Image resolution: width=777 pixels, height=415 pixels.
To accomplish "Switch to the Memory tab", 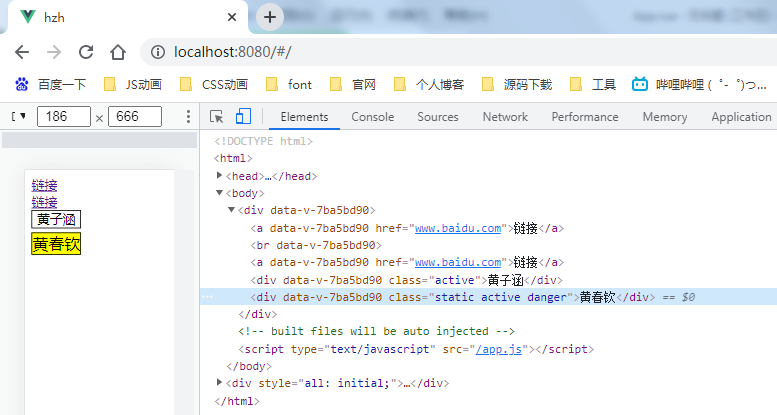I will click(665, 117).
